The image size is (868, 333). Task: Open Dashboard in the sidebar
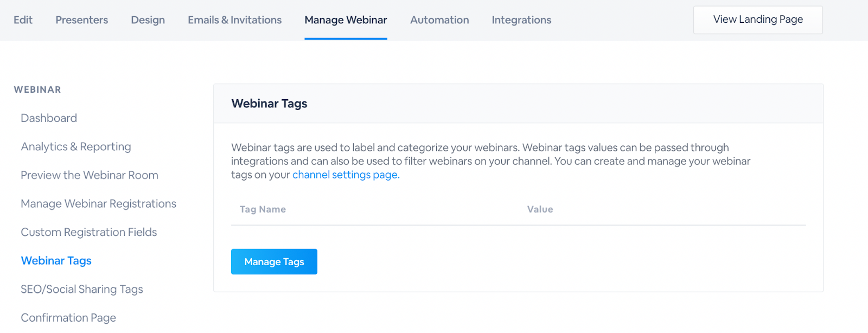tap(49, 118)
